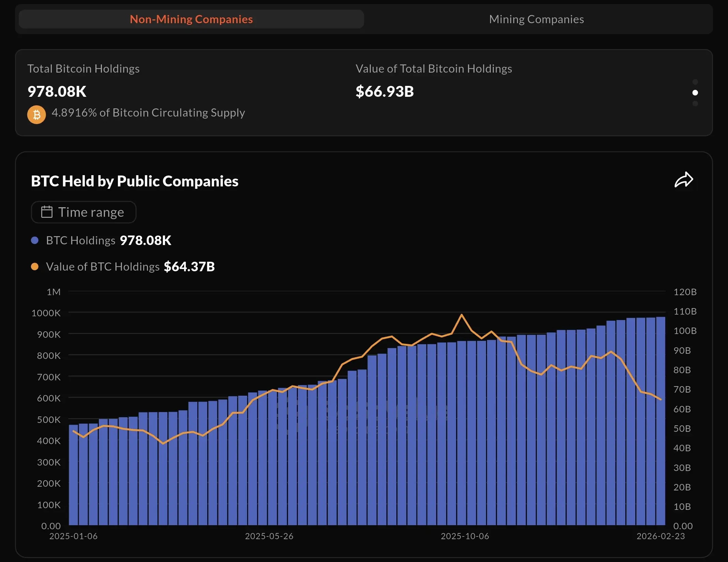Image resolution: width=728 pixels, height=562 pixels.
Task: Select the top carousel pagination dot
Action: tap(695, 82)
